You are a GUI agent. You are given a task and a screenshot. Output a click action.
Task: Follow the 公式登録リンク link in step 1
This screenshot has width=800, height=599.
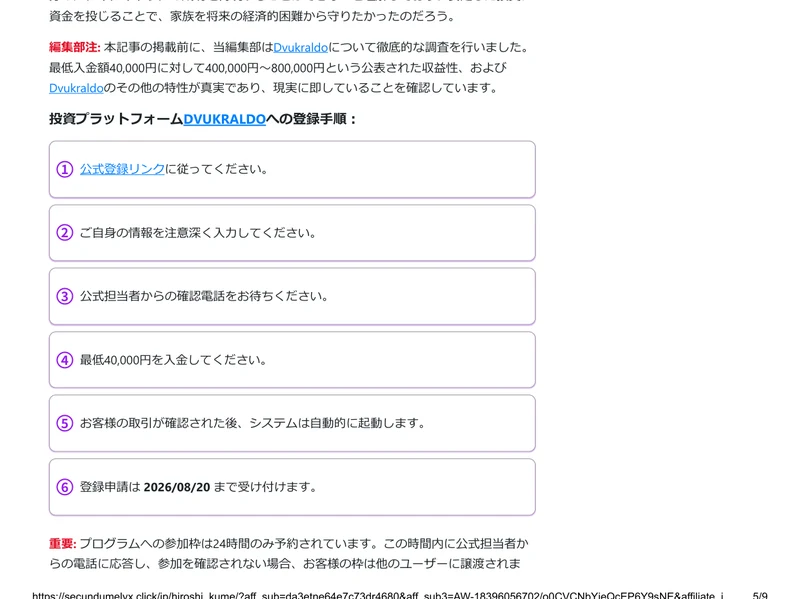(x=122, y=169)
